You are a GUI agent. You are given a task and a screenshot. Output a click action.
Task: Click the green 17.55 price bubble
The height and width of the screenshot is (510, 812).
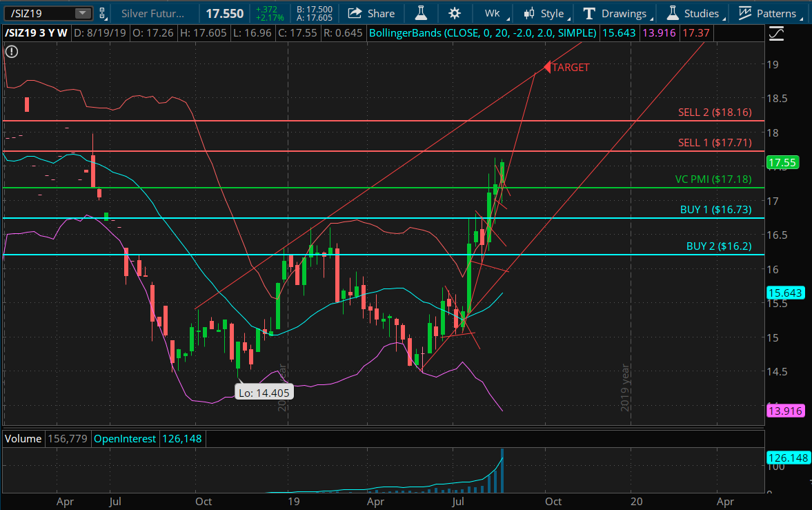pyautogui.click(x=784, y=162)
